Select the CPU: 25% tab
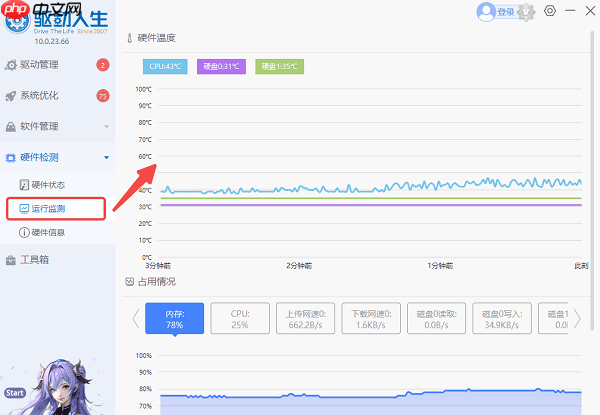Screen dimensions: 600x415 (x=240, y=318)
